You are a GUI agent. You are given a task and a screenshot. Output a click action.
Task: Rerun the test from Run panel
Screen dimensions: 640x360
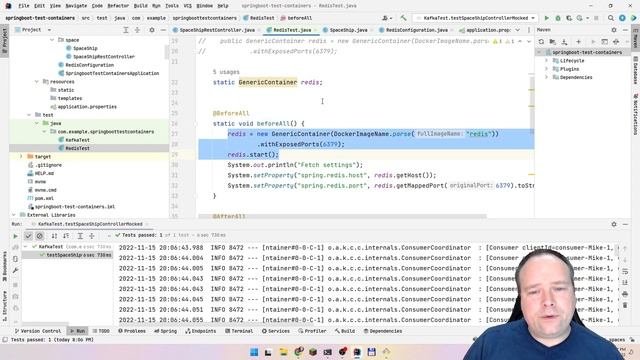point(16,236)
